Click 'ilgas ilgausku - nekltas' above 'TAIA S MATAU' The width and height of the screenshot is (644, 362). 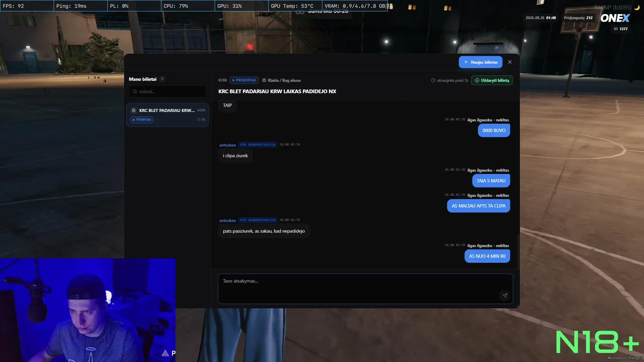point(488,170)
